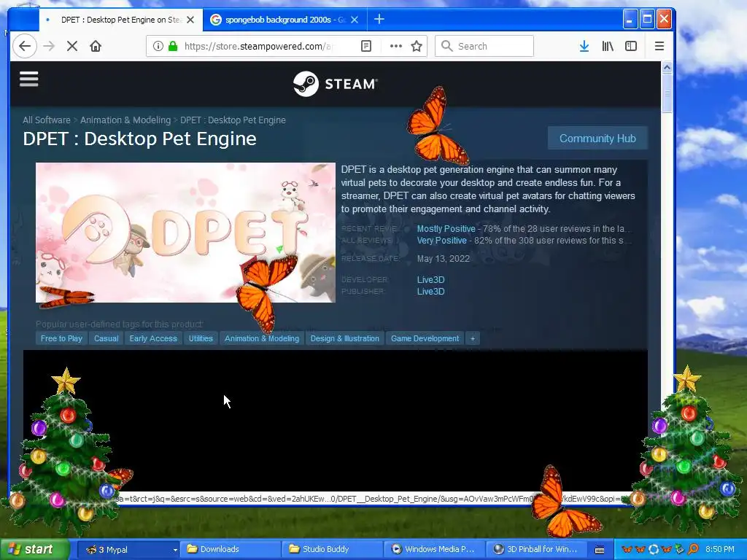Close the spongebob background 2000s tab

tap(355, 20)
